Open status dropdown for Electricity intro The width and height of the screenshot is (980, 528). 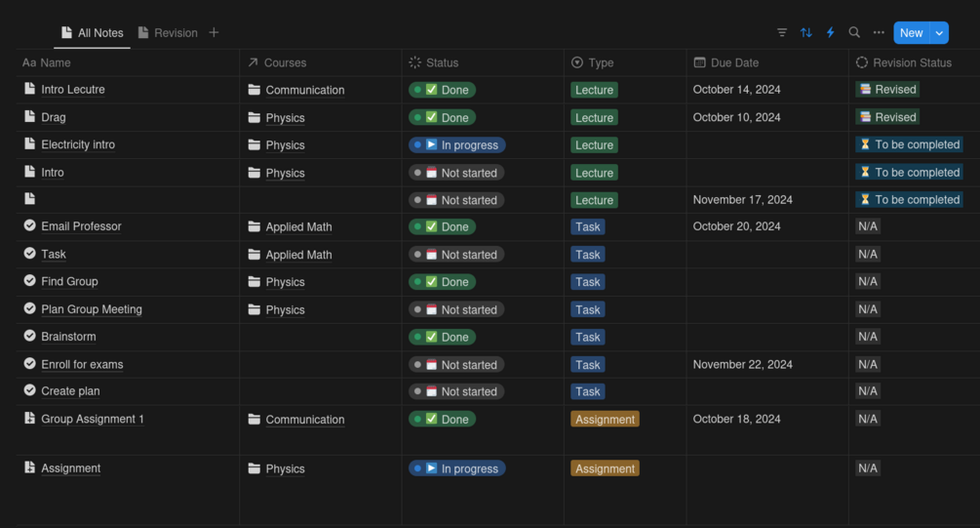[x=456, y=144]
